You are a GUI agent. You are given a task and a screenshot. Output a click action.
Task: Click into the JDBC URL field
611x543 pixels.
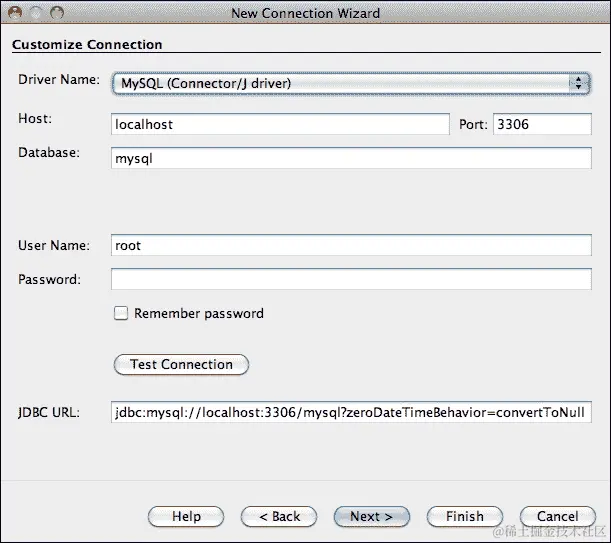coord(351,412)
